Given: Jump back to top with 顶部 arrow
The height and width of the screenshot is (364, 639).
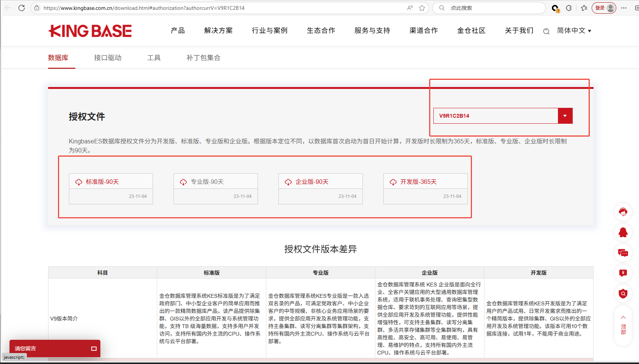Looking at the screenshot, I should tap(623, 325).
